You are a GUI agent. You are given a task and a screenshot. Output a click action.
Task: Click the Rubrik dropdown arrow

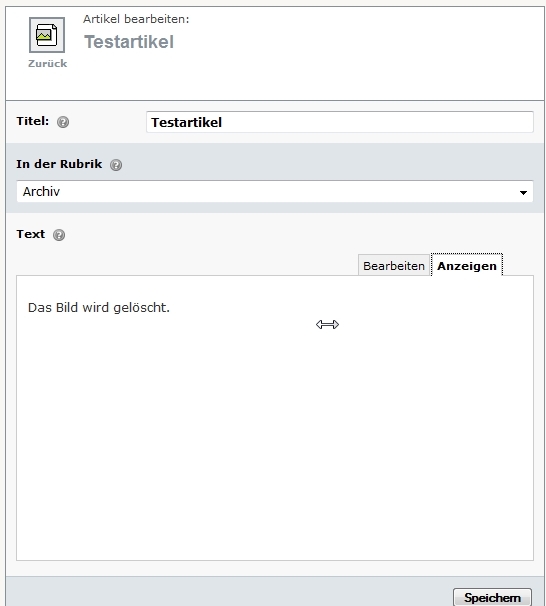pyautogui.click(x=523, y=192)
